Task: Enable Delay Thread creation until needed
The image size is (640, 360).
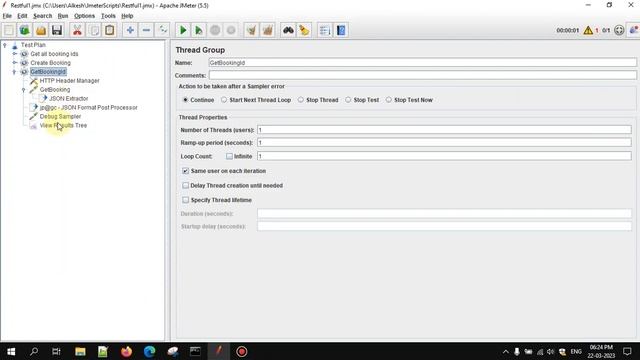Action: click(x=185, y=186)
